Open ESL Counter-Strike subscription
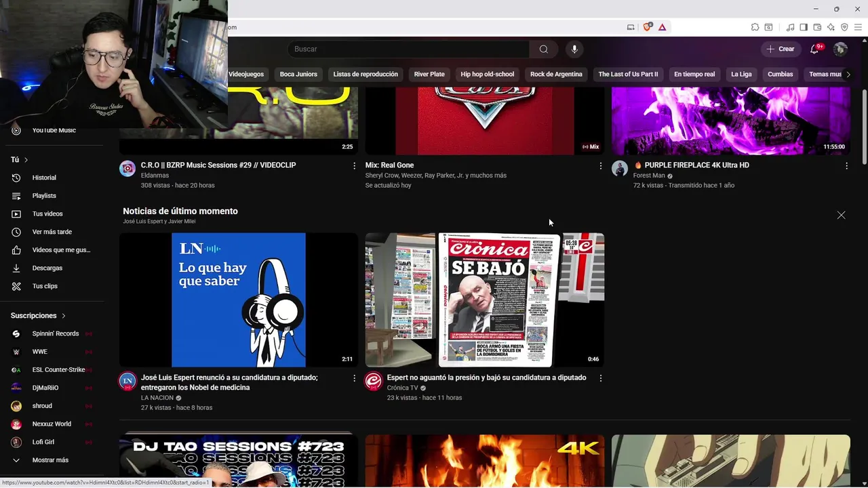 click(x=52, y=370)
